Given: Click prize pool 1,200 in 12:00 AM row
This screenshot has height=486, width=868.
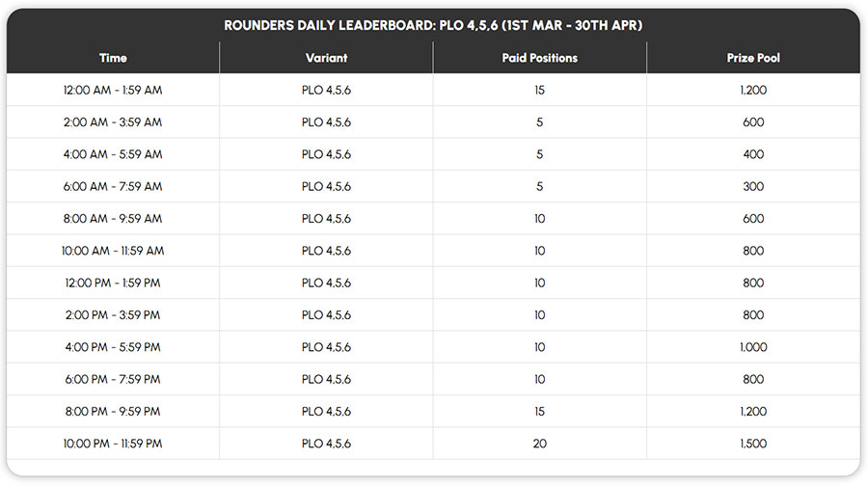Looking at the screenshot, I should (753, 90).
